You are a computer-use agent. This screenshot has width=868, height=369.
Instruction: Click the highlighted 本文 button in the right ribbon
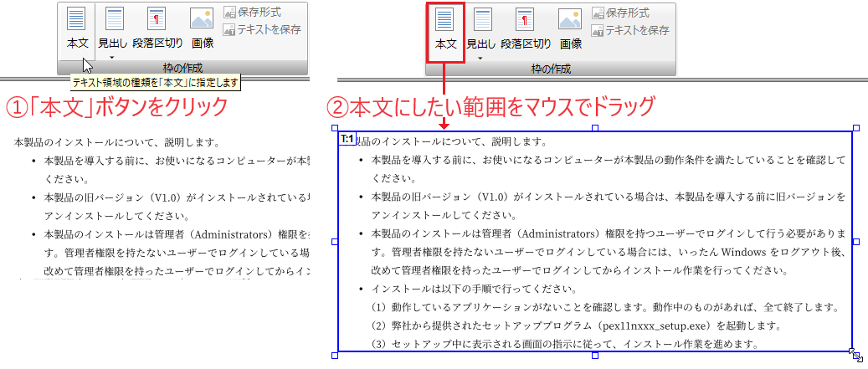(x=445, y=32)
